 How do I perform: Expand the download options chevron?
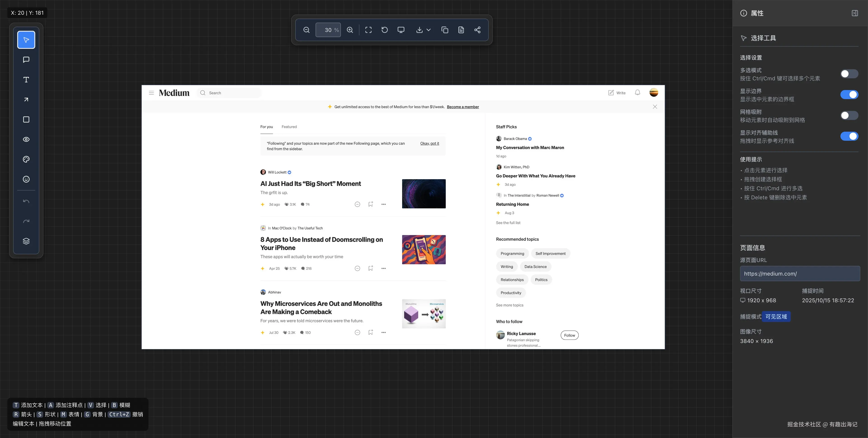click(x=429, y=30)
